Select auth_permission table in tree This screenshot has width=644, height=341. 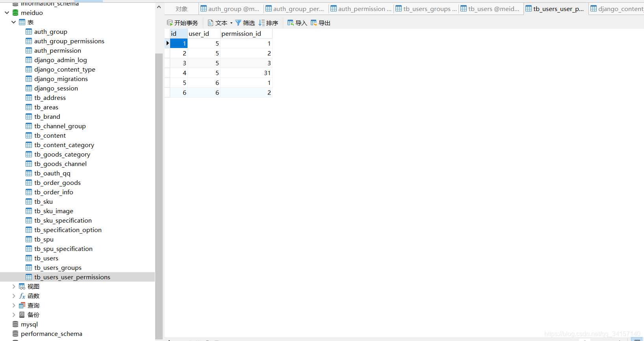(x=58, y=50)
